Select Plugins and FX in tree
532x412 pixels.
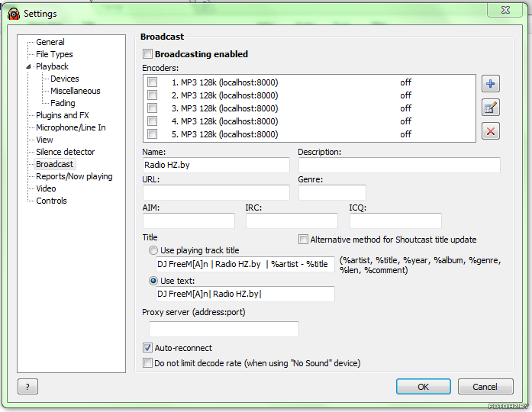tap(62, 115)
